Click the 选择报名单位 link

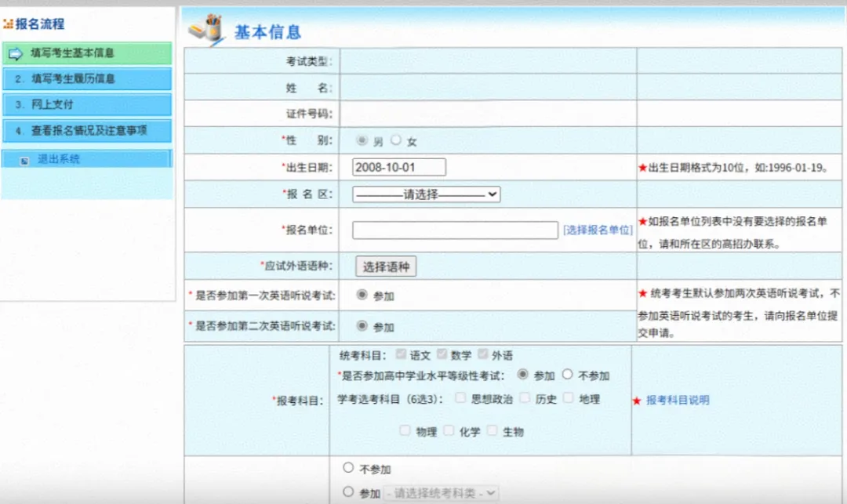coord(598,230)
